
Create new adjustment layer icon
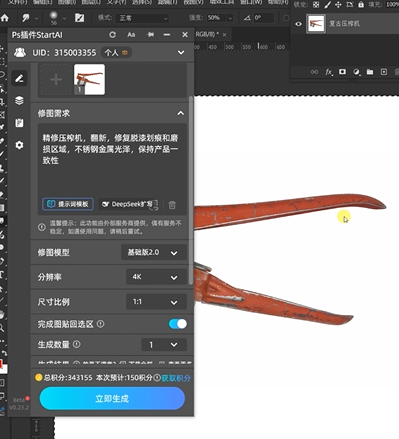pyautogui.click(x=356, y=72)
